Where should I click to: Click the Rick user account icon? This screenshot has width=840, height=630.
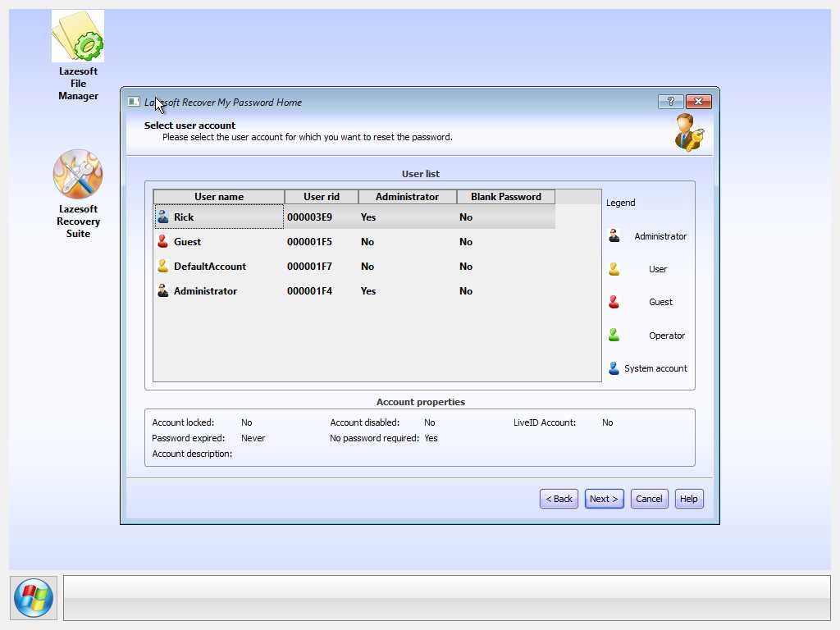point(163,217)
